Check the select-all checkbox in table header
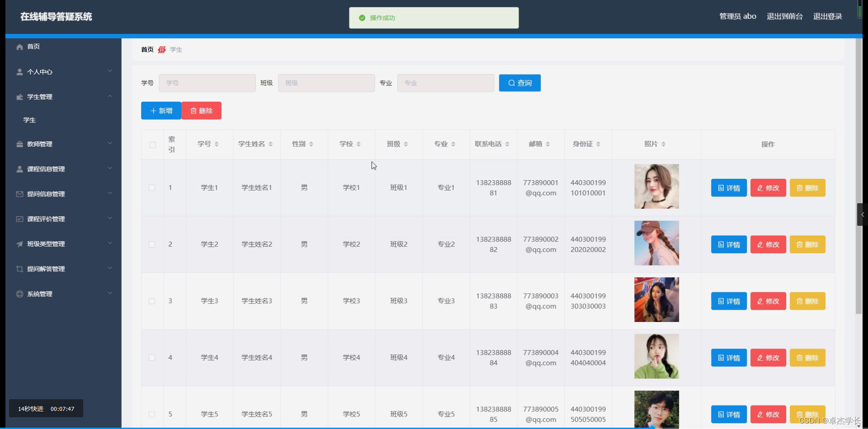Image resolution: width=868 pixels, height=429 pixels. click(152, 145)
